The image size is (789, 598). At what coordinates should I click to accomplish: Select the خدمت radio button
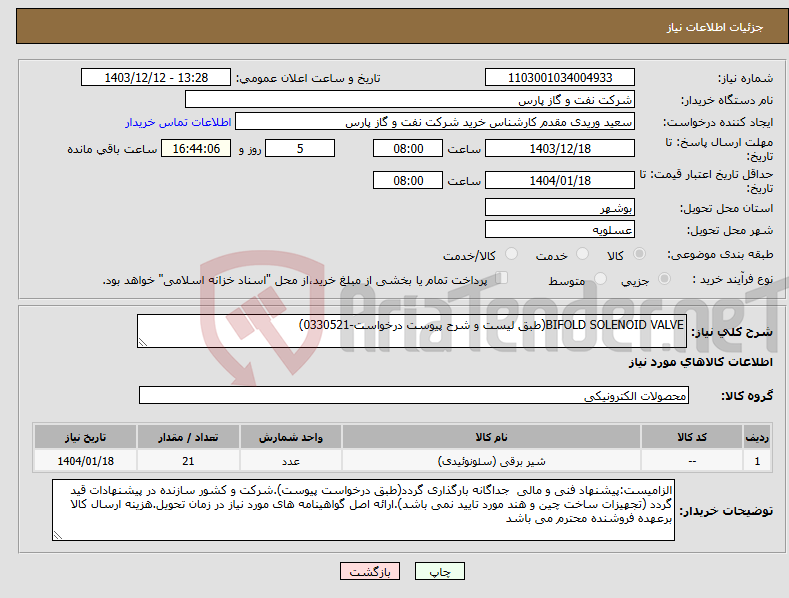(x=582, y=254)
